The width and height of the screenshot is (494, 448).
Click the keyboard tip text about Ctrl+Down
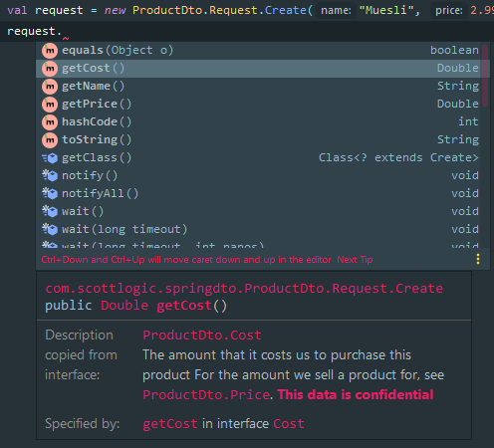(x=186, y=260)
